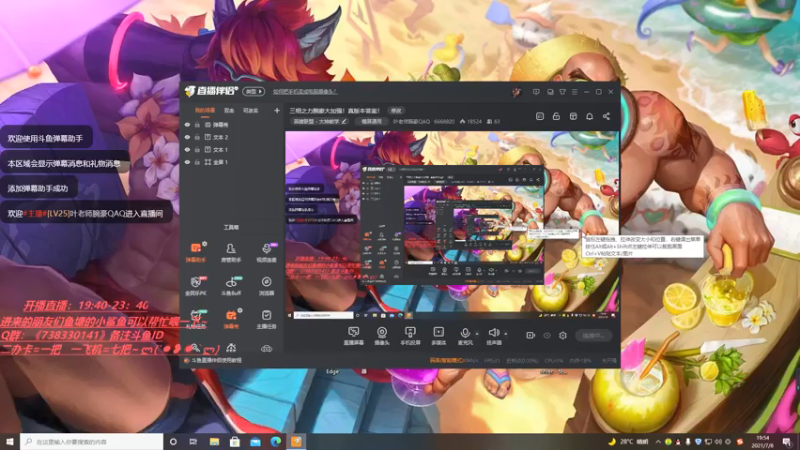
Task: Select the 文本 2 layer row
Action: point(232,137)
